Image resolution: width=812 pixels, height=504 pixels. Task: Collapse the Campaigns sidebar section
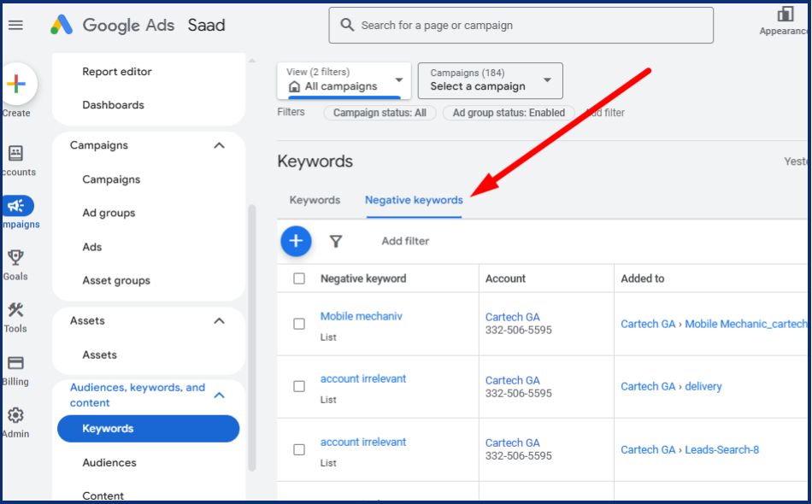pyautogui.click(x=219, y=145)
